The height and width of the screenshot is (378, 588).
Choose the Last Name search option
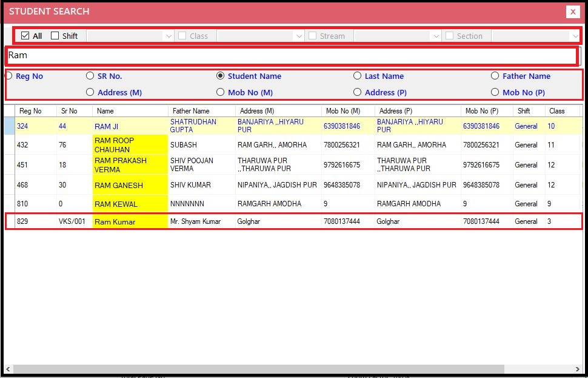(x=357, y=76)
